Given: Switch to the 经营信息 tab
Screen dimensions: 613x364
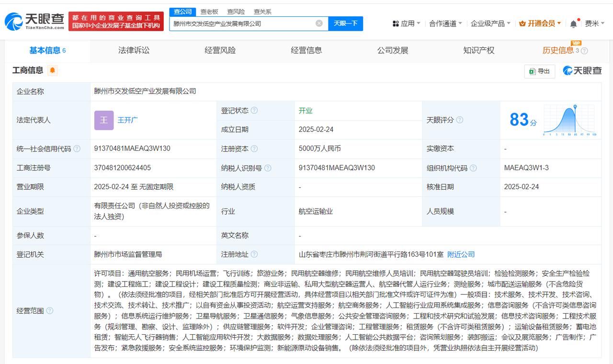Looking at the screenshot, I should click(x=306, y=50).
